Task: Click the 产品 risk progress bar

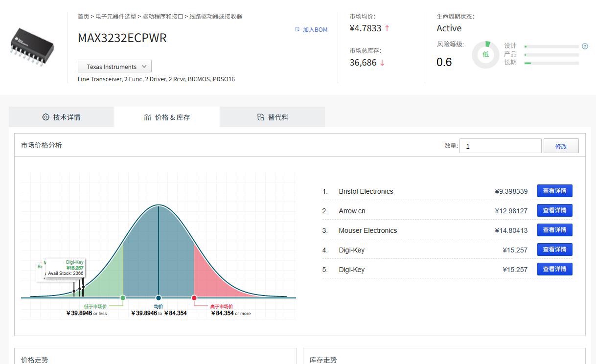Action: (551, 55)
